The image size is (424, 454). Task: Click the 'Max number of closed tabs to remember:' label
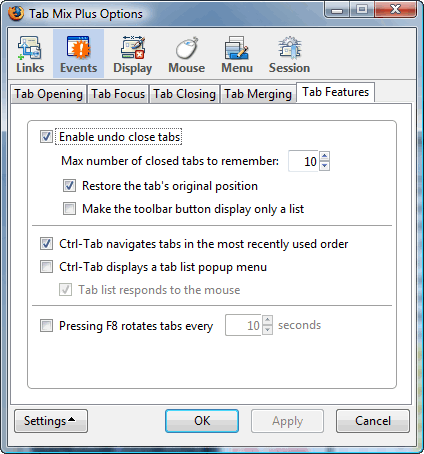tap(170, 161)
